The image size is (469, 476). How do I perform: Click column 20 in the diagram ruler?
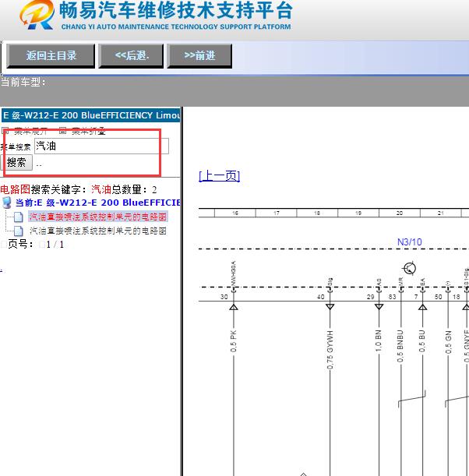click(x=400, y=213)
